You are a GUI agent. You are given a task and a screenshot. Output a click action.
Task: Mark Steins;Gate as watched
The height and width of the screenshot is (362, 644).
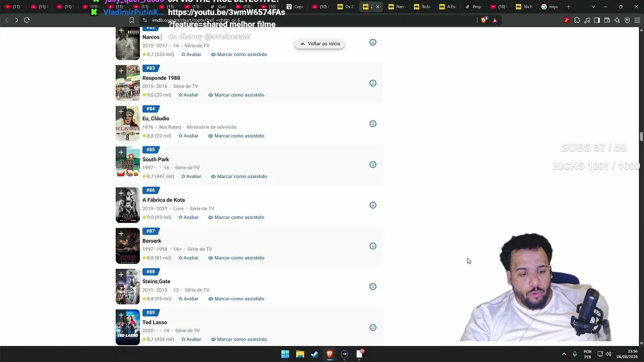[236, 299]
